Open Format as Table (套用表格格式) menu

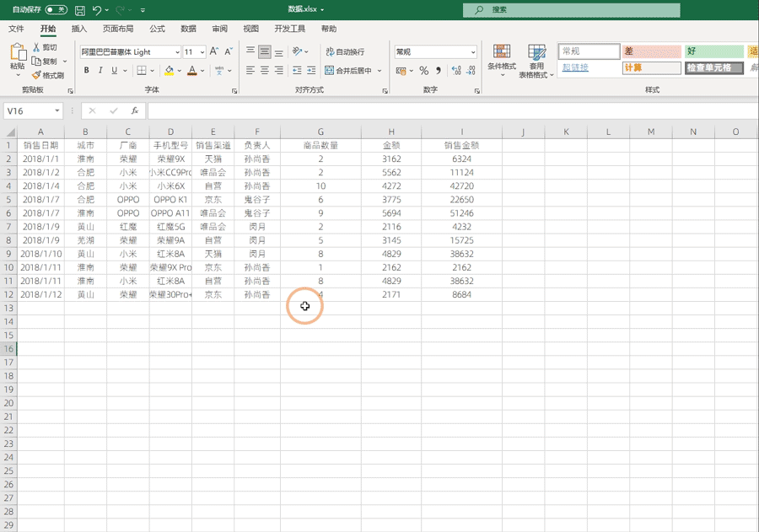pos(536,61)
